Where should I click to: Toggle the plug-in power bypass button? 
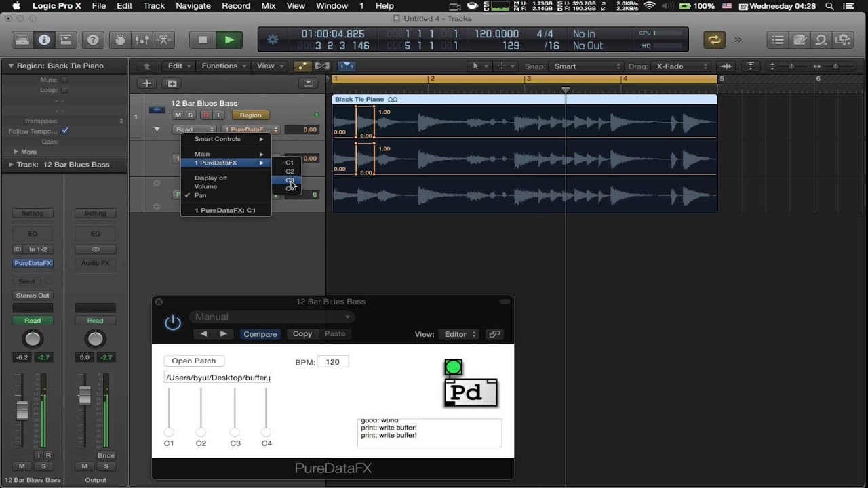coord(173,323)
